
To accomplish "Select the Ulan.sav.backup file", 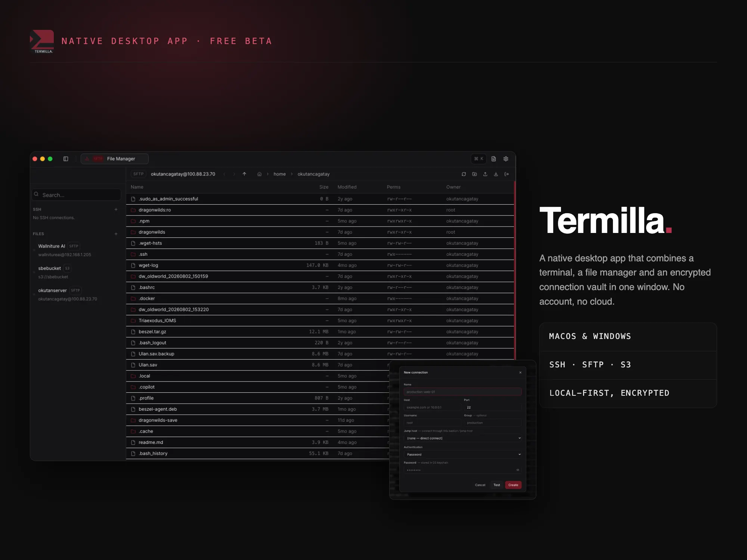I will tap(320, 354).
